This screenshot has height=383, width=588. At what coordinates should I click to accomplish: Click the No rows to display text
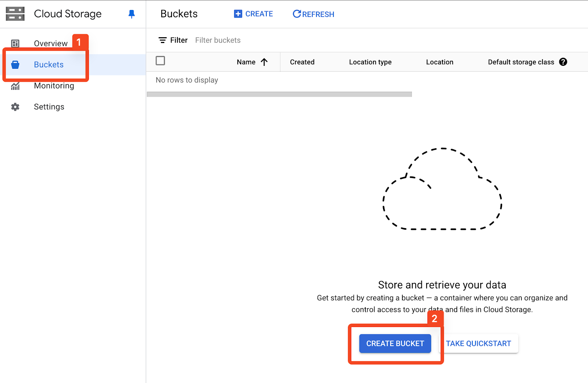tap(187, 80)
